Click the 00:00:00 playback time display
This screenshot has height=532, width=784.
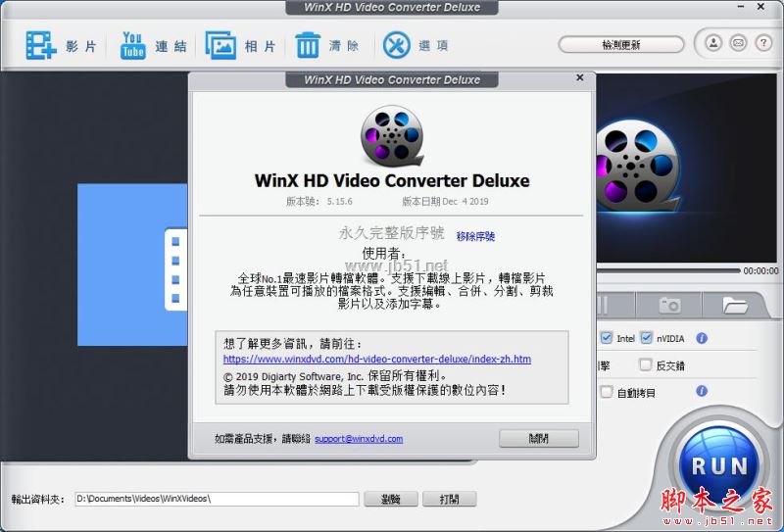[x=760, y=270]
